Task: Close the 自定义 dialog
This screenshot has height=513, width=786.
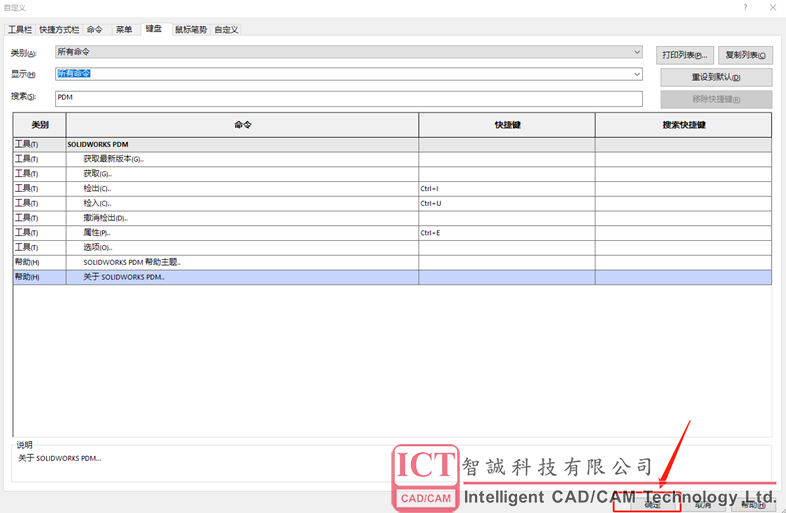Action: tap(772, 8)
